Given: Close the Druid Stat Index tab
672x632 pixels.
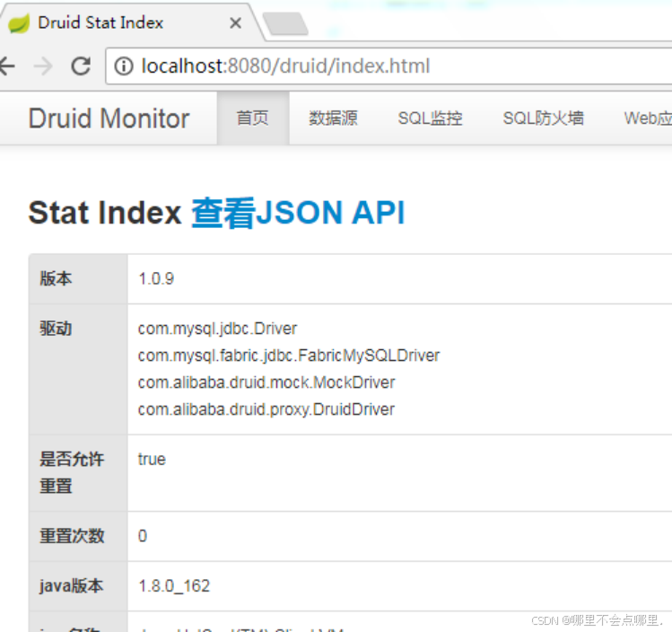Looking at the screenshot, I should point(235,22).
